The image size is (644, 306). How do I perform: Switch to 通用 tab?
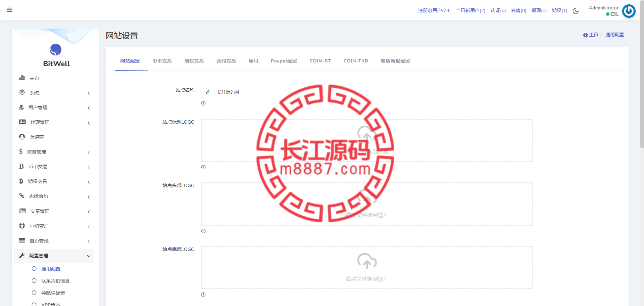tap(253, 61)
